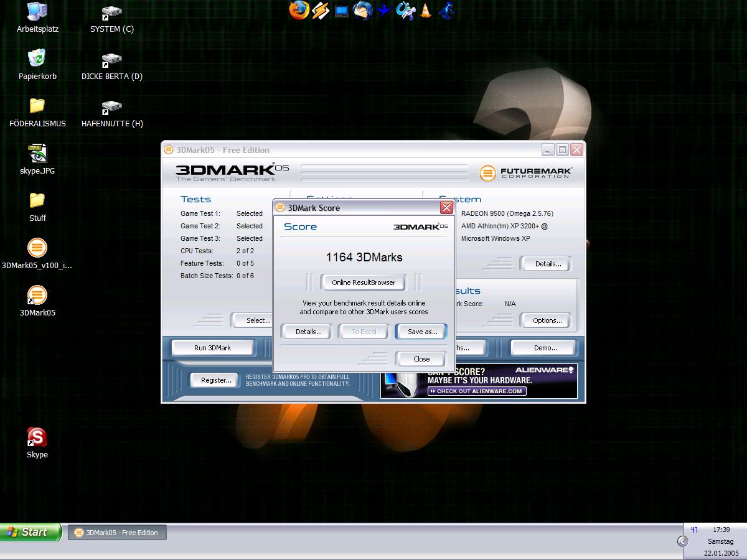Open Winamp from the top dock
Viewport: 747px width, 560px height.
(320, 10)
